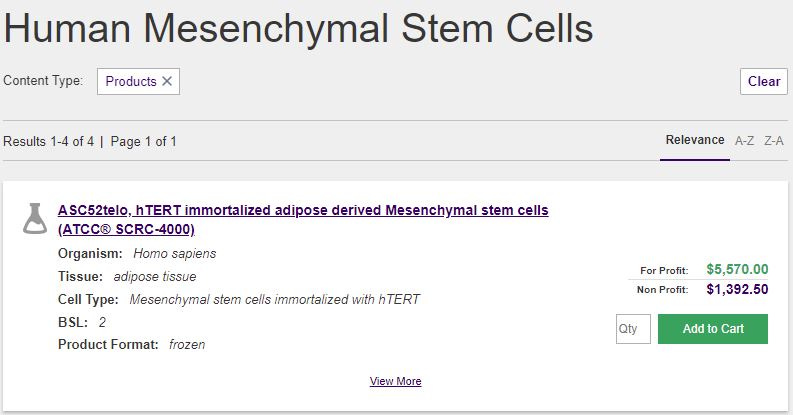
Task: Click the Human Mesenchymal Stem Cells heading
Action: (x=298, y=28)
